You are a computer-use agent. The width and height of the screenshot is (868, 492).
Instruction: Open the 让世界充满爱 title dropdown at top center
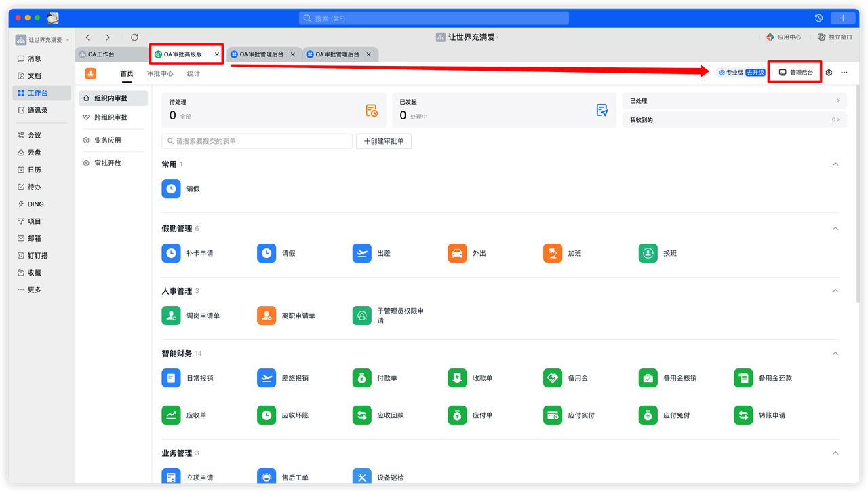click(x=468, y=37)
